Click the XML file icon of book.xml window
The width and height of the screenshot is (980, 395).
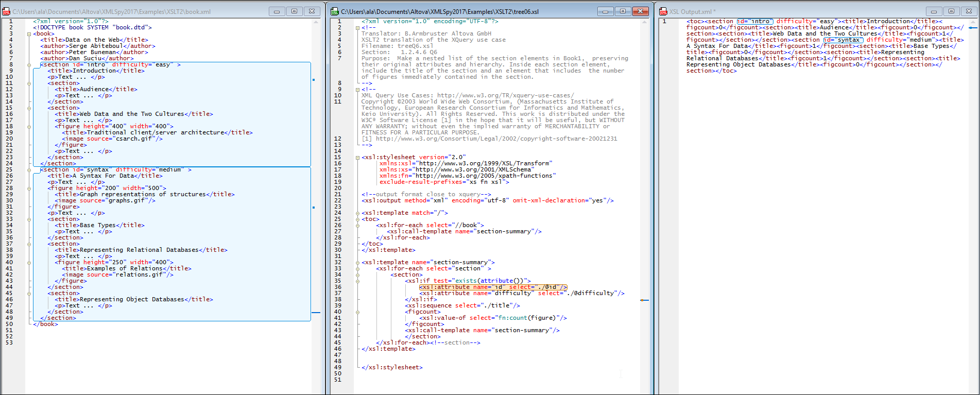pyautogui.click(x=6, y=11)
